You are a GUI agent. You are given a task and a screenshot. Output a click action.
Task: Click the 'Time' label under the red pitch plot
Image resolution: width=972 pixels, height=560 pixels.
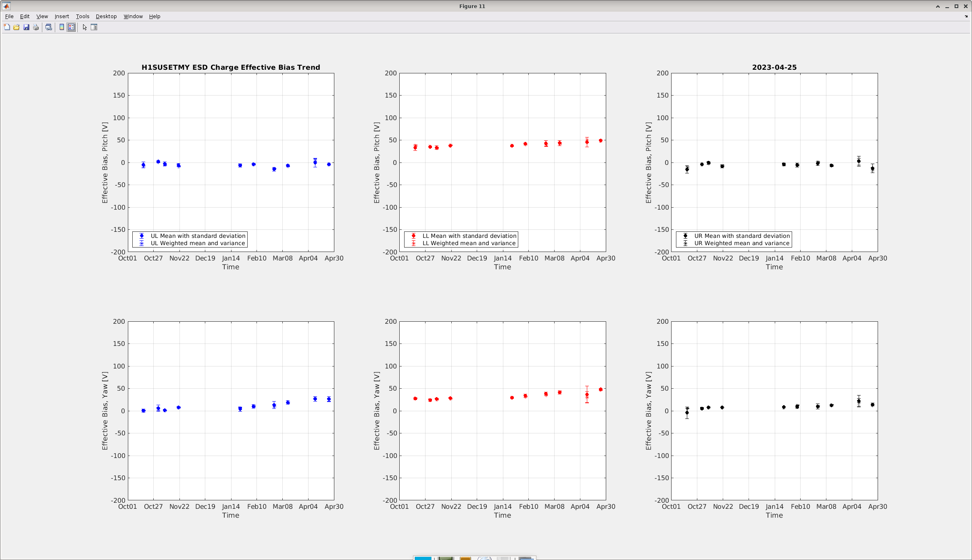coord(503,267)
